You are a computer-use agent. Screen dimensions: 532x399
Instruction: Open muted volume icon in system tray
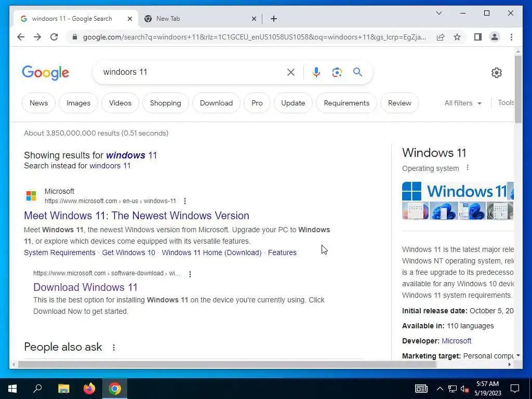point(464,389)
